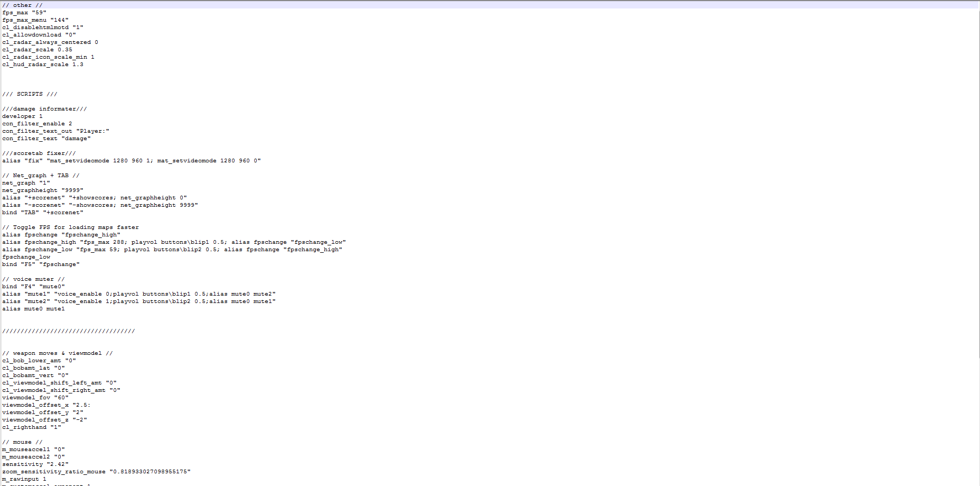Place cursor on cl_righthand "1" line
Screen dimensions: 980x486
32,427
